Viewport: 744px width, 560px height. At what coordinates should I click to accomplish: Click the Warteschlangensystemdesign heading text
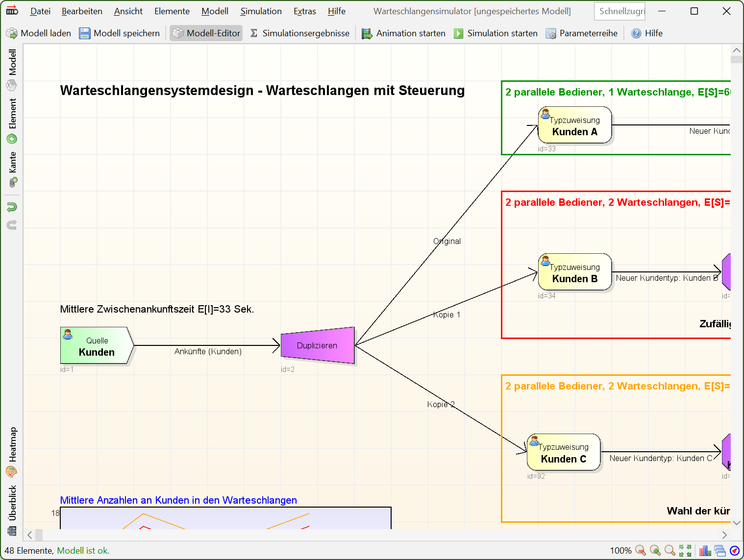(x=262, y=91)
